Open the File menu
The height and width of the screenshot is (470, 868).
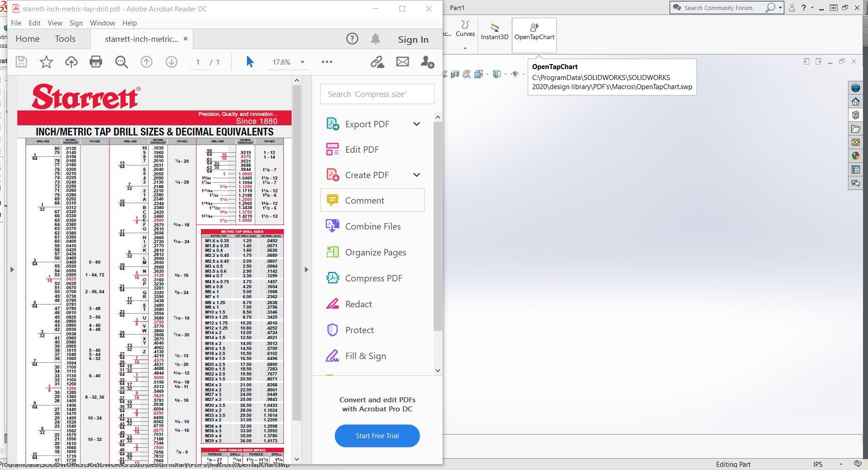click(x=16, y=23)
